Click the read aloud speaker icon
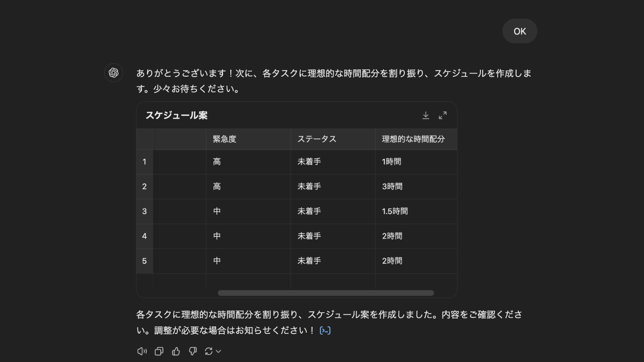644x362 pixels. [x=142, y=351]
